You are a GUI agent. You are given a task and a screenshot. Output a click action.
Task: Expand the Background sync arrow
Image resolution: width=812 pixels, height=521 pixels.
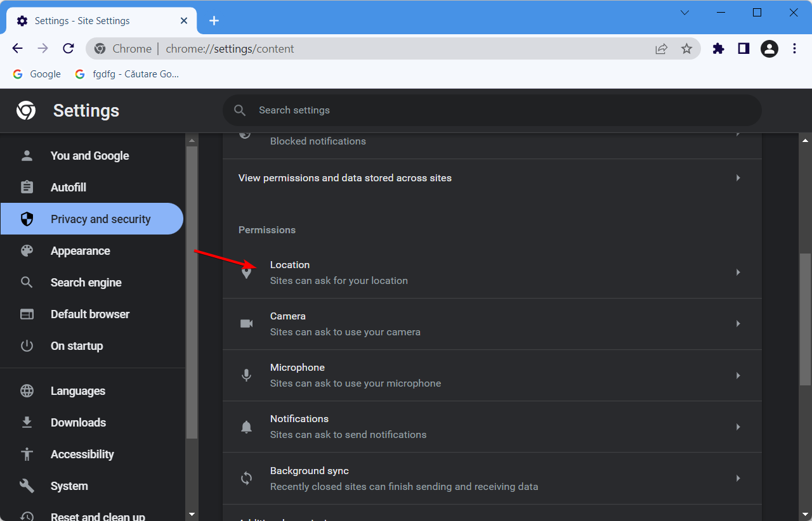[x=738, y=479]
